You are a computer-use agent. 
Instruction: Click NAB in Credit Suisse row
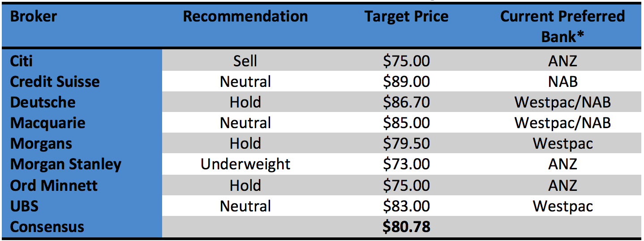[562, 82]
